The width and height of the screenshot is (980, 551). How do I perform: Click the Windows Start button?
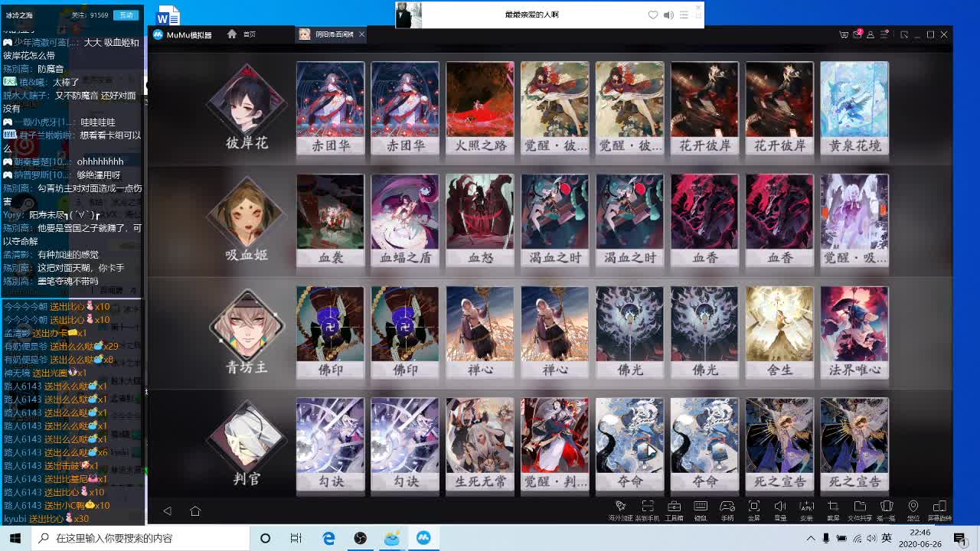[x=15, y=538]
